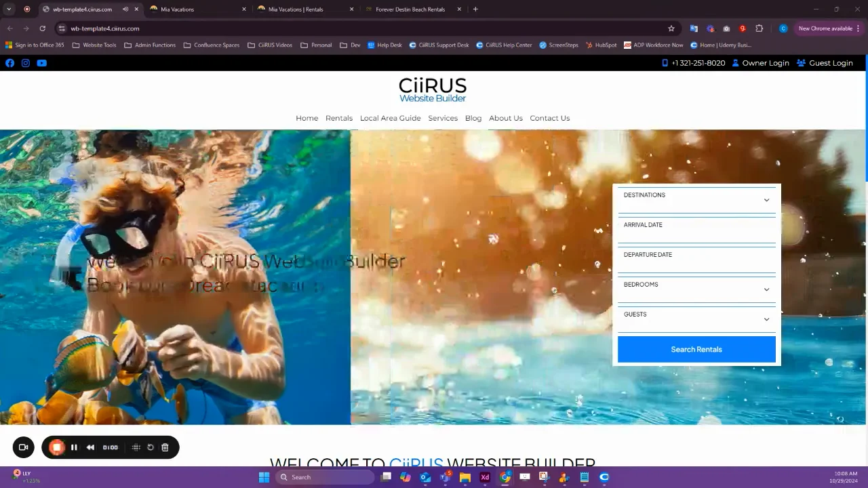This screenshot has height=488, width=868.
Task: Open the Windows Start menu
Action: (264, 477)
